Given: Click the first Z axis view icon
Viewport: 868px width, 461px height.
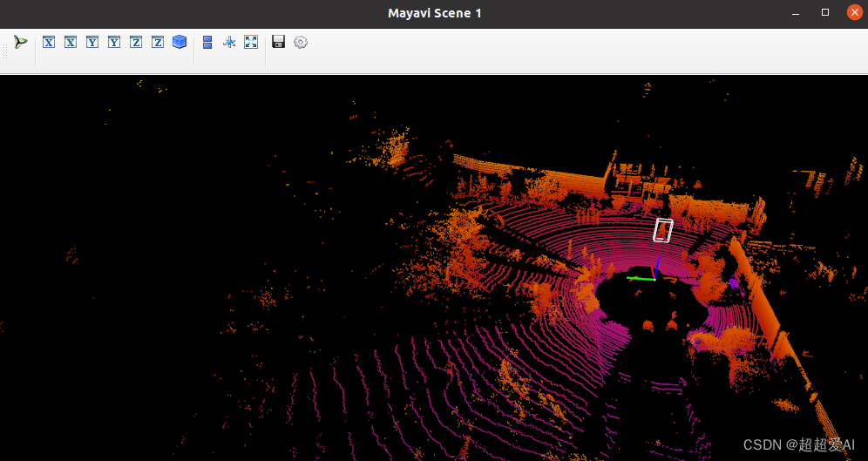Looking at the screenshot, I should tap(136, 42).
